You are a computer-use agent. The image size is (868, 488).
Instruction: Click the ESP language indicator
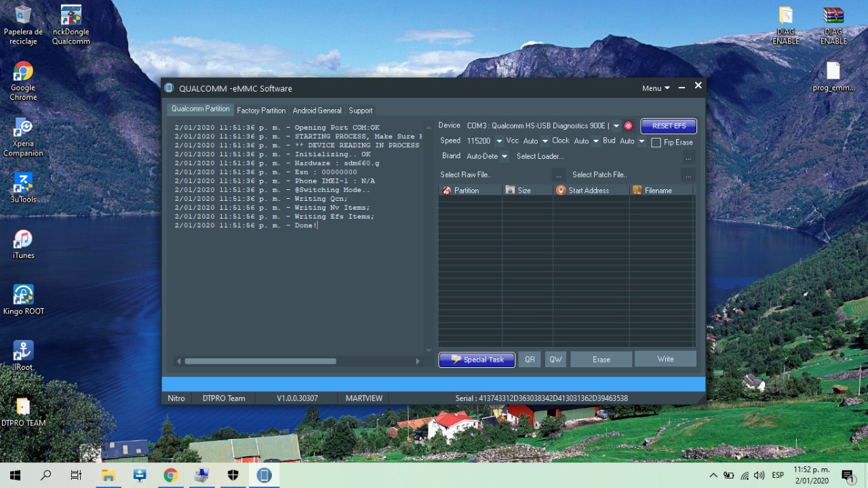click(x=778, y=475)
